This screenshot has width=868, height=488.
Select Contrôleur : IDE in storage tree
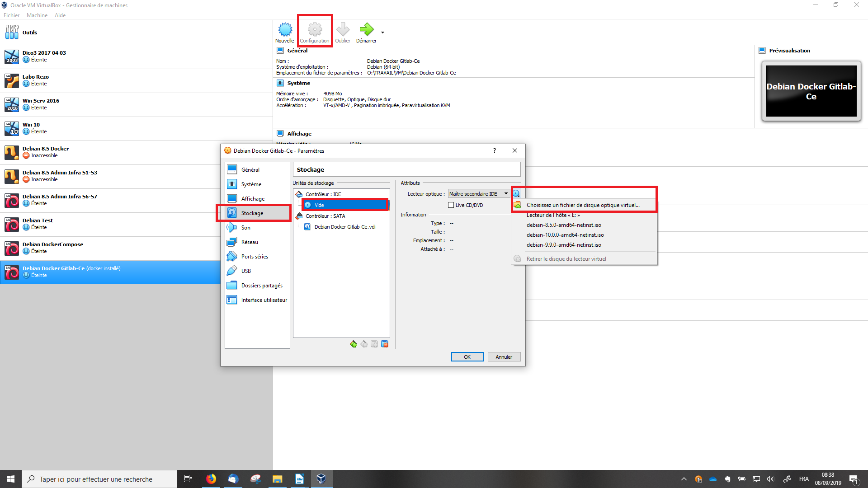pyautogui.click(x=323, y=194)
